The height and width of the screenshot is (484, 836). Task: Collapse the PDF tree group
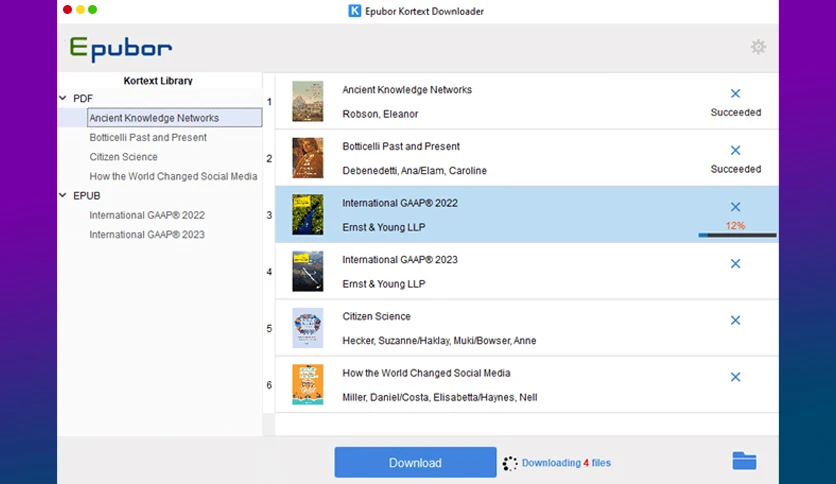63,98
